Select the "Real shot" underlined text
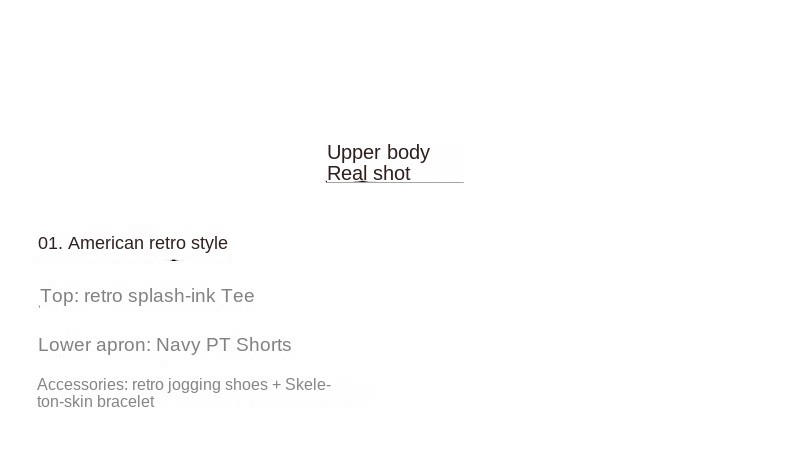Viewport: 790px width, 456px height. (x=368, y=174)
